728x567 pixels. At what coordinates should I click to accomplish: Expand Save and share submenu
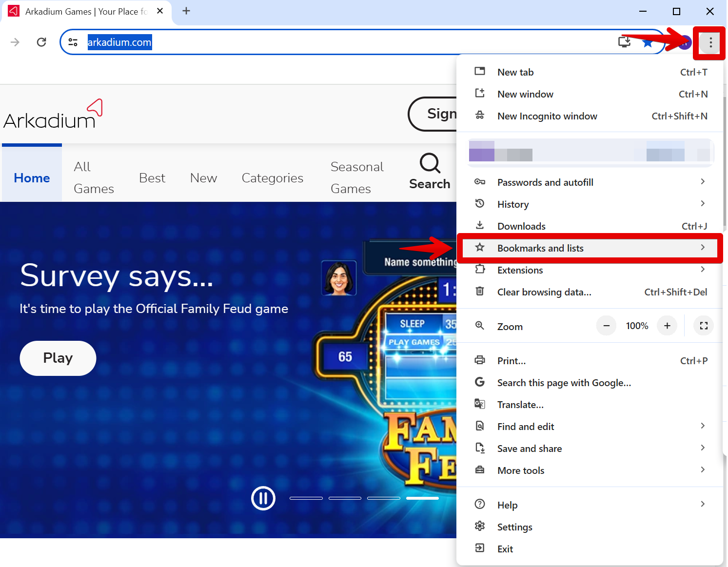pos(590,449)
